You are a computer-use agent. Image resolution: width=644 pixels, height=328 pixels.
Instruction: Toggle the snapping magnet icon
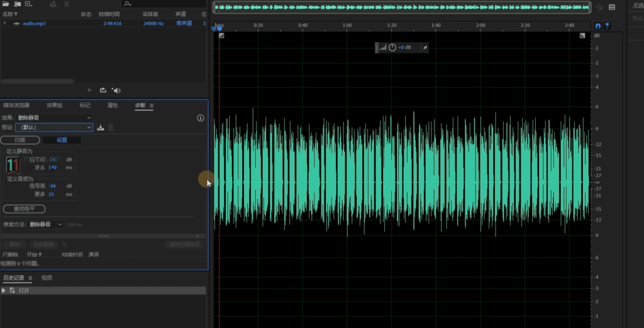point(598,26)
